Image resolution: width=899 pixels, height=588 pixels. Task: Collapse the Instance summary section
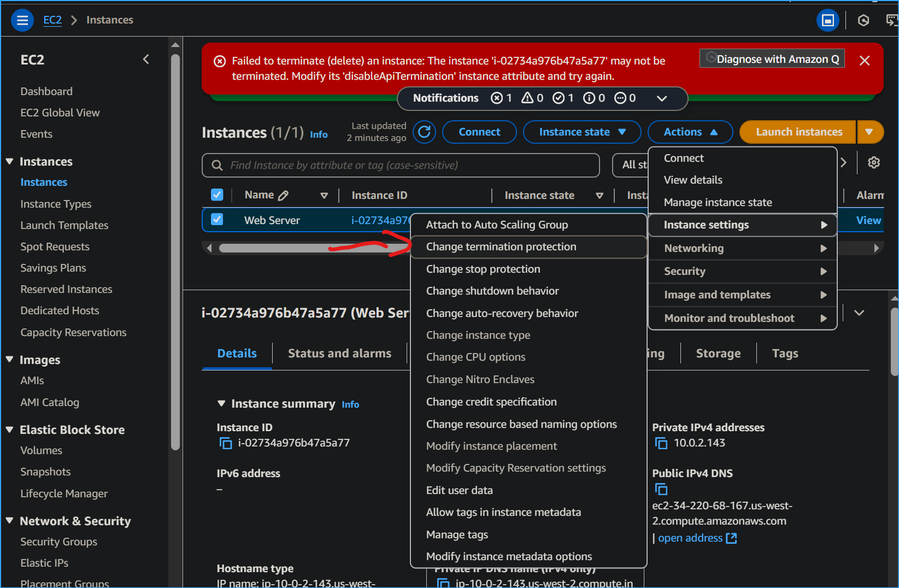(221, 404)
